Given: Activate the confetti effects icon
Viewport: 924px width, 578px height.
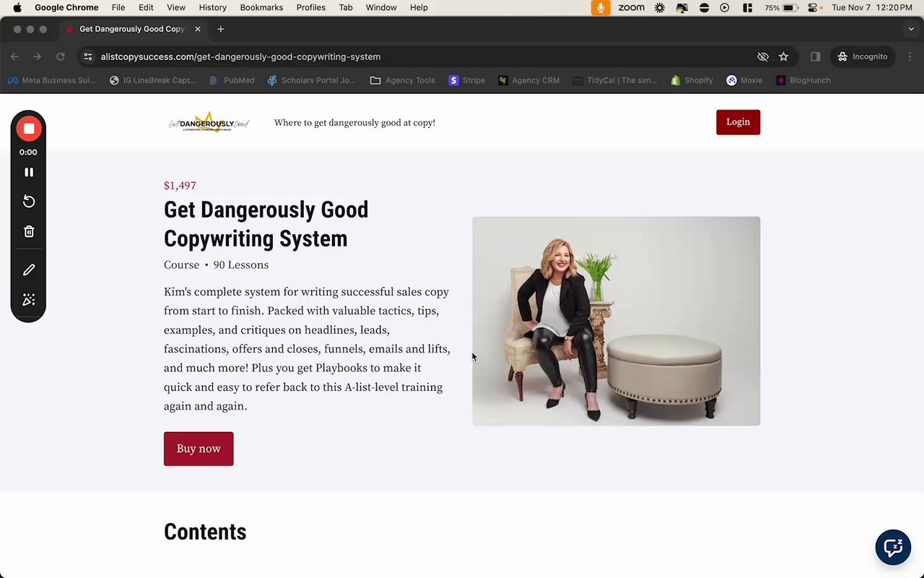Looking at the screenshot, I should tap(29, 299).
